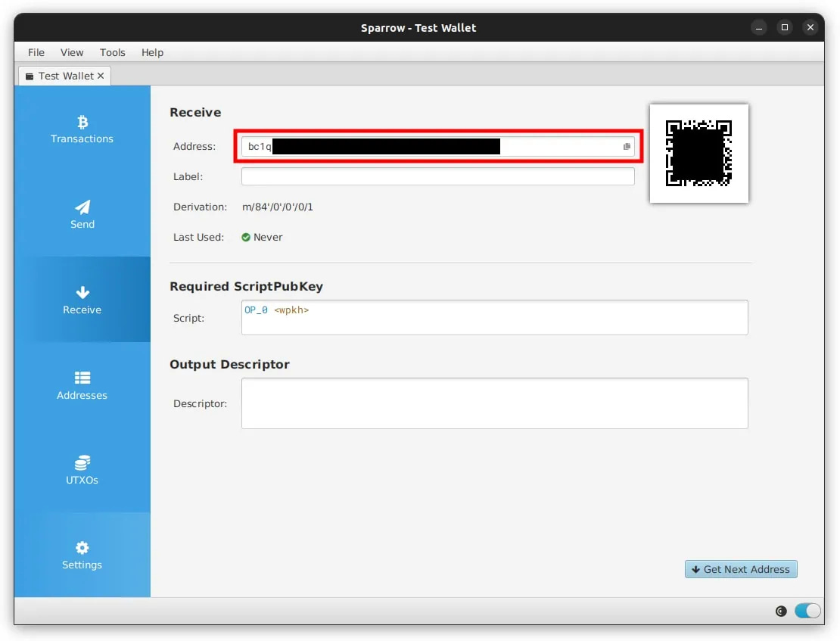Close the Test Wallet tab
840x641 pixels.
[101, 76]
